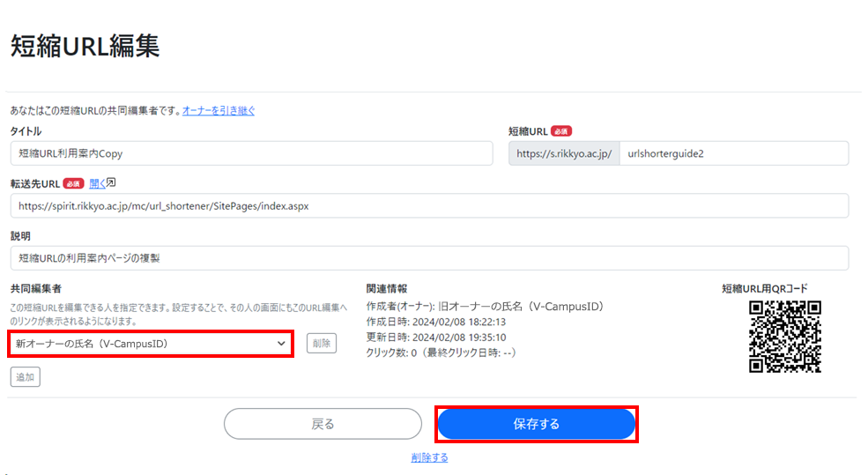
Task: Click the 戻る button
Action: pos(323,424)
